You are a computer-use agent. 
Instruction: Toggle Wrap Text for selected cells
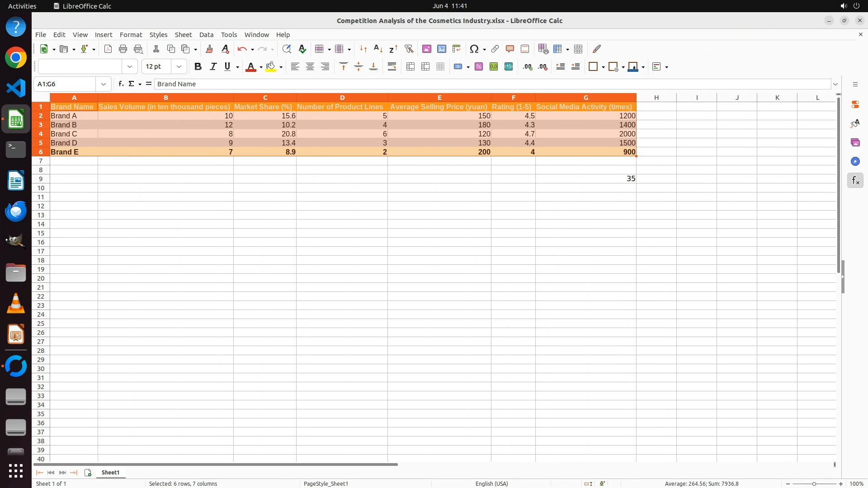coord(392,67)
